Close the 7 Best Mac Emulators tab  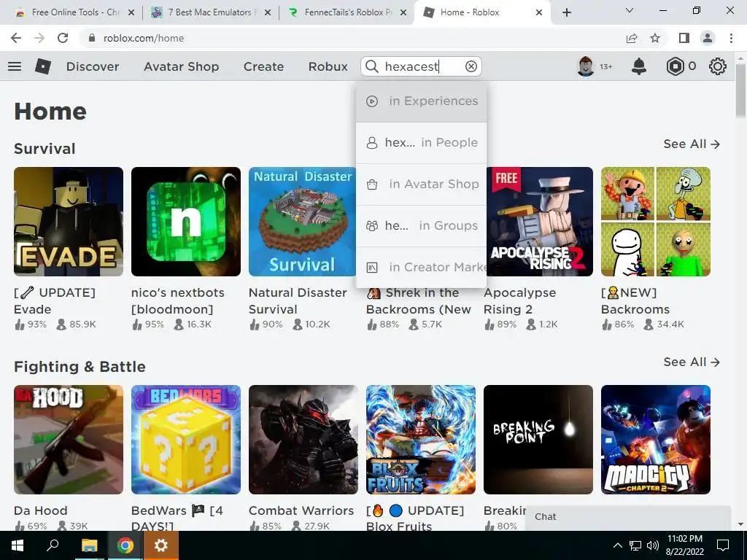point(268,12)
